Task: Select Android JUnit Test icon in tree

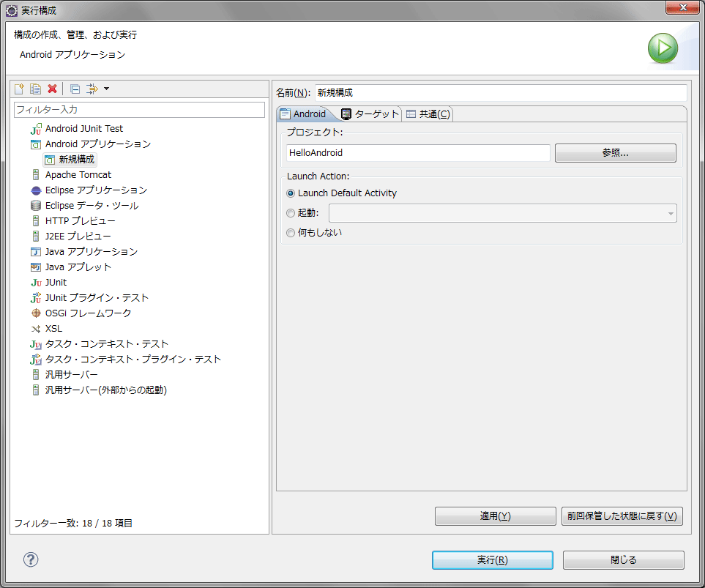Action: [36, 129]
